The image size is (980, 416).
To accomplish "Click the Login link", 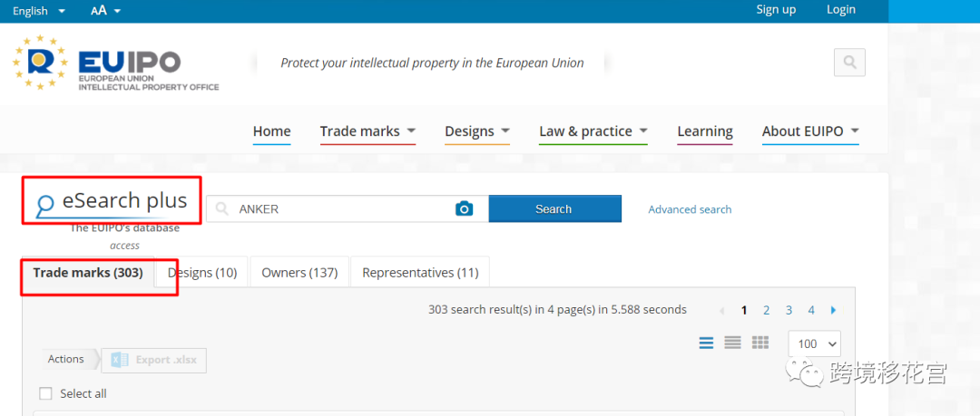I will [x=840, y=9].
